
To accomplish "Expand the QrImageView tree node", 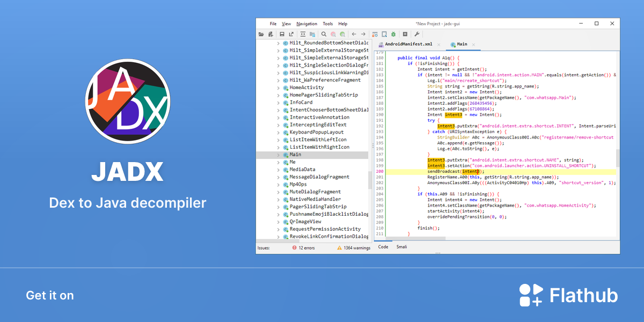I will coord(278,222).
